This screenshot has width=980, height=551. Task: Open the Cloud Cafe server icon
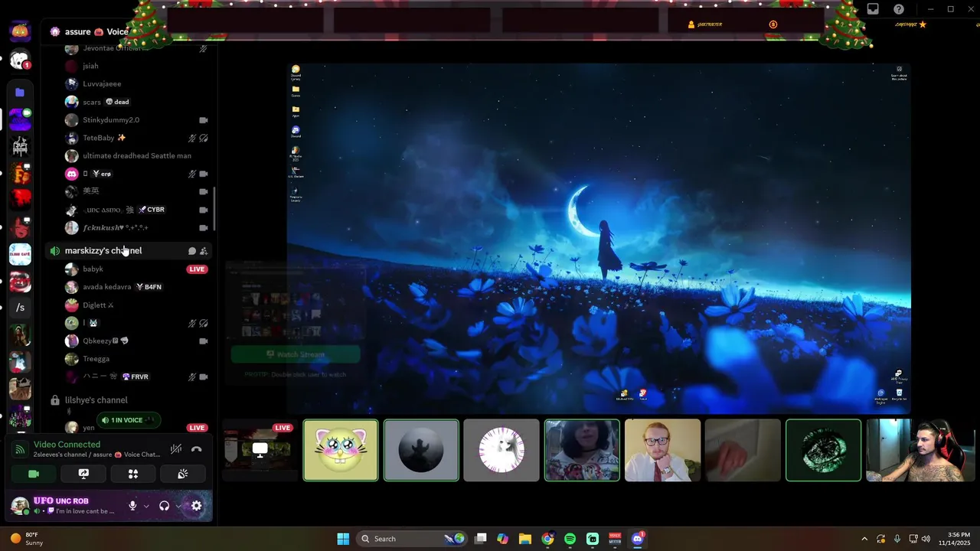coord(20,254)
